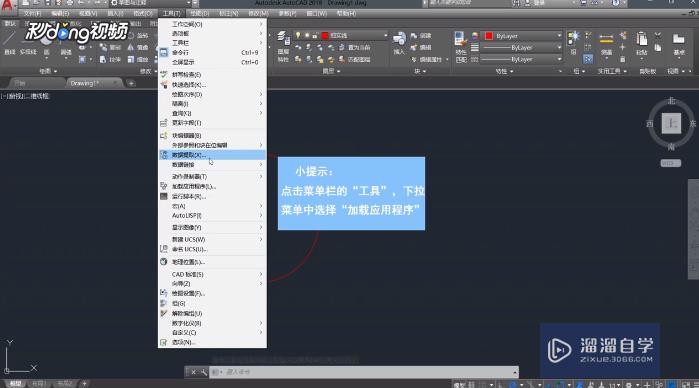
Task: Open the AutoLISP submenu
Action: pyautogui.click(x=213, y=215)
